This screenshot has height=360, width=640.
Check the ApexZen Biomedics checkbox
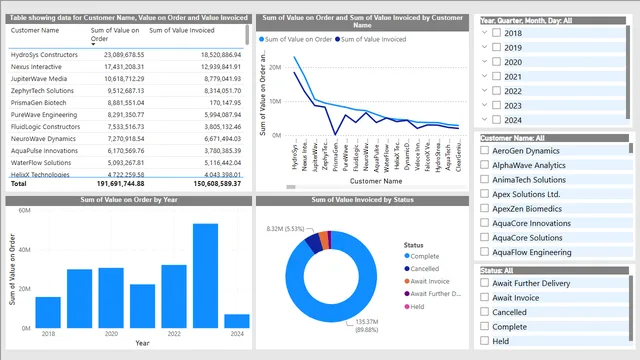484,208
